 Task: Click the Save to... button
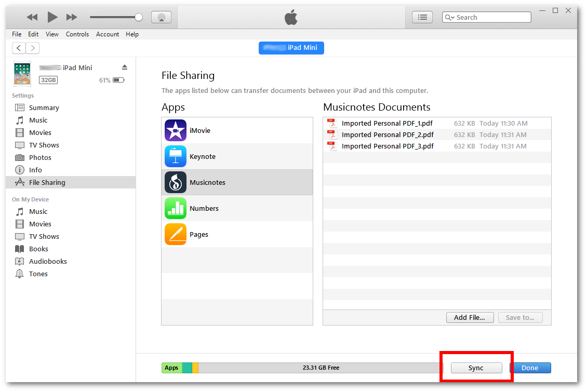(520, 318)
